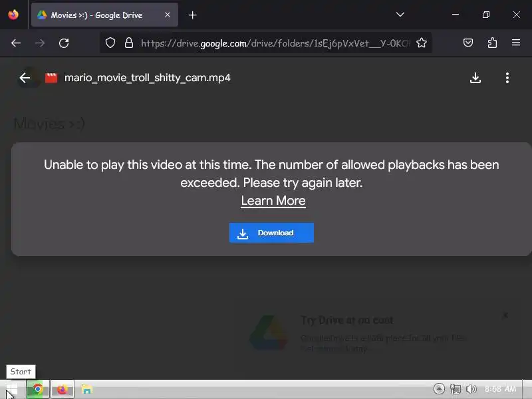Click the 8:58 AM clock
Viewport: 532px width, 399px height.
pos(501,389)
